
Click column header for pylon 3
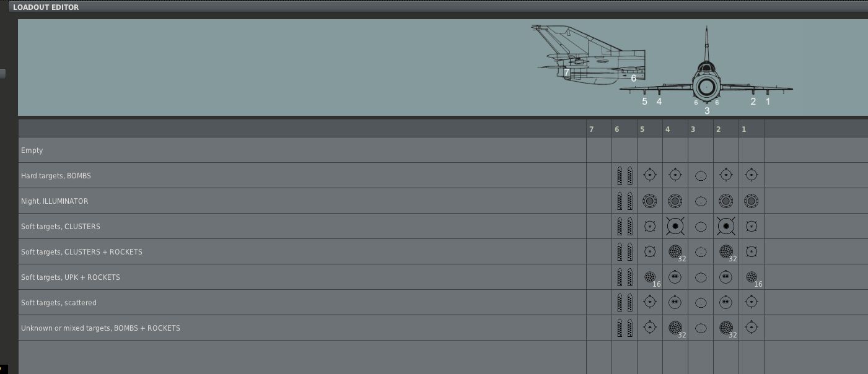[693, 129]
